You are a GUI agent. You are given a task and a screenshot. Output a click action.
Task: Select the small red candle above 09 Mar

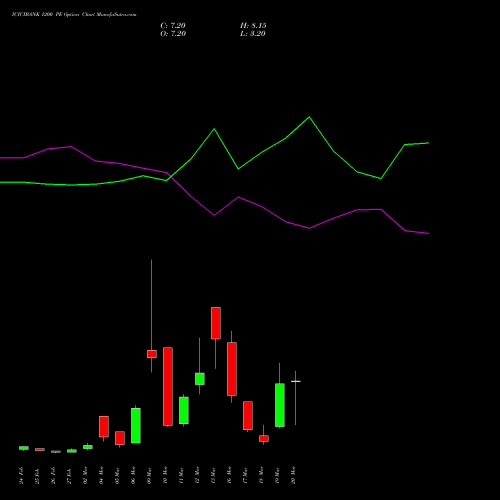pos(152,354)
